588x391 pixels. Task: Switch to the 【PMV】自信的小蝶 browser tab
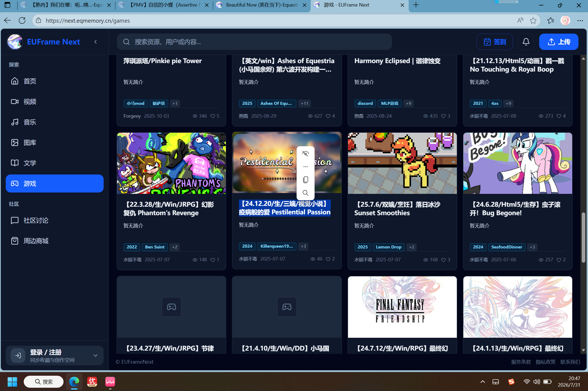164,5
